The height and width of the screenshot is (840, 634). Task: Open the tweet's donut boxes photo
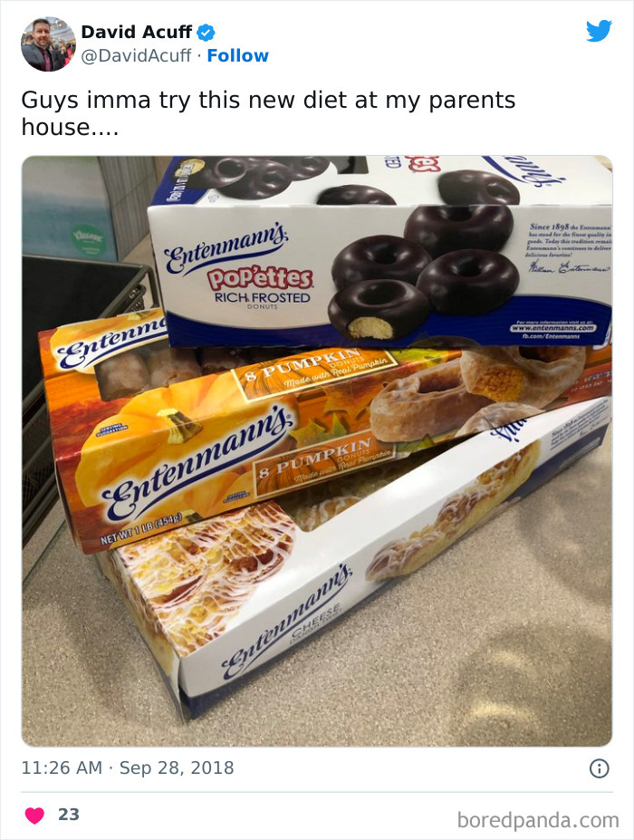pos(317,451)
